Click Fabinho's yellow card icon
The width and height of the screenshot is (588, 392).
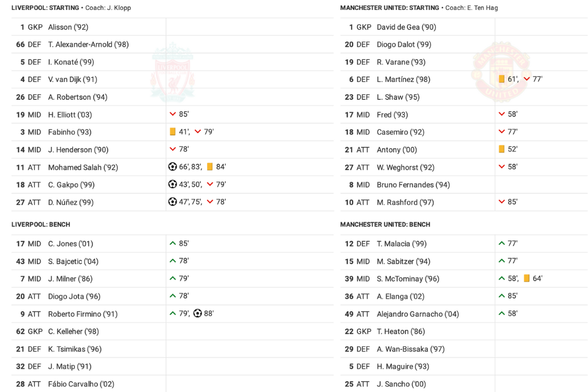tap(172, 132)
